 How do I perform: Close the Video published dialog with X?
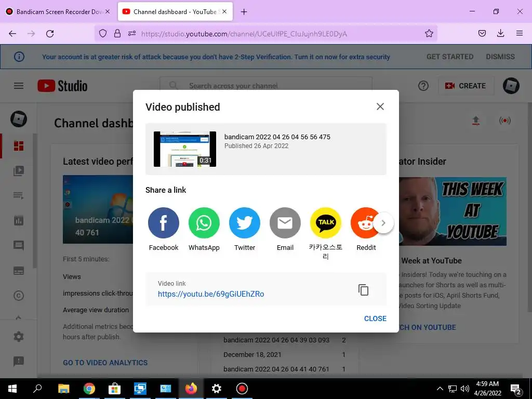coord(380,107)
